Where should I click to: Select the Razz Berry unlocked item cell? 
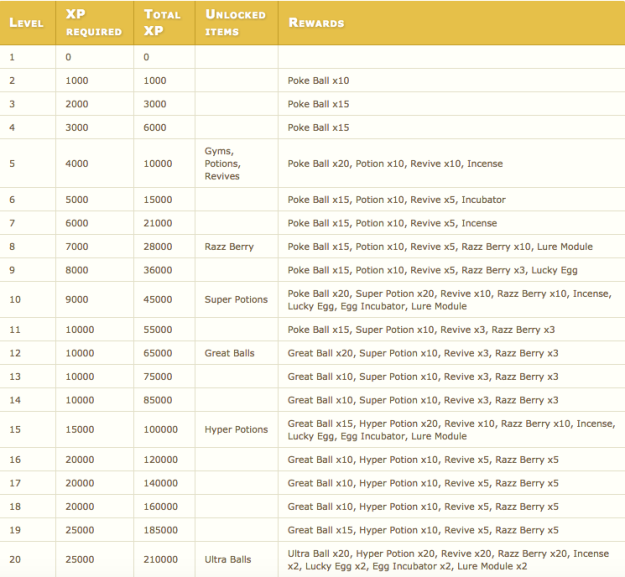[x=228, y=246]
